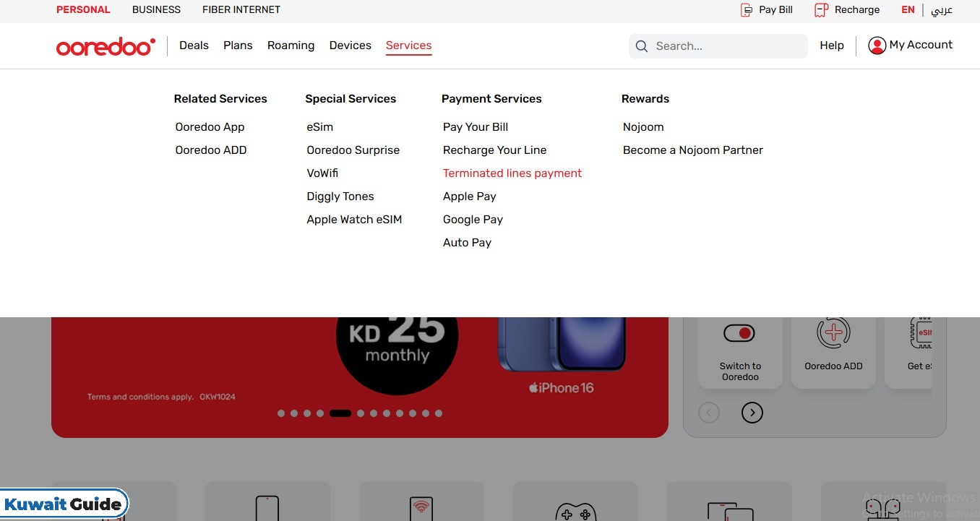This screenshot has height=521, width=980.
Task: Click the next arrow in quick actions carousel
Action: (752, 413)
